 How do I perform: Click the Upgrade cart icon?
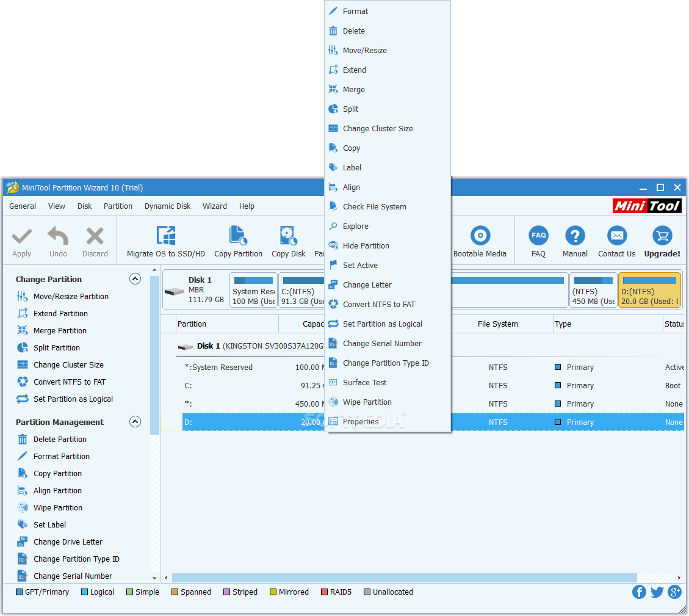tap(662, 236)
